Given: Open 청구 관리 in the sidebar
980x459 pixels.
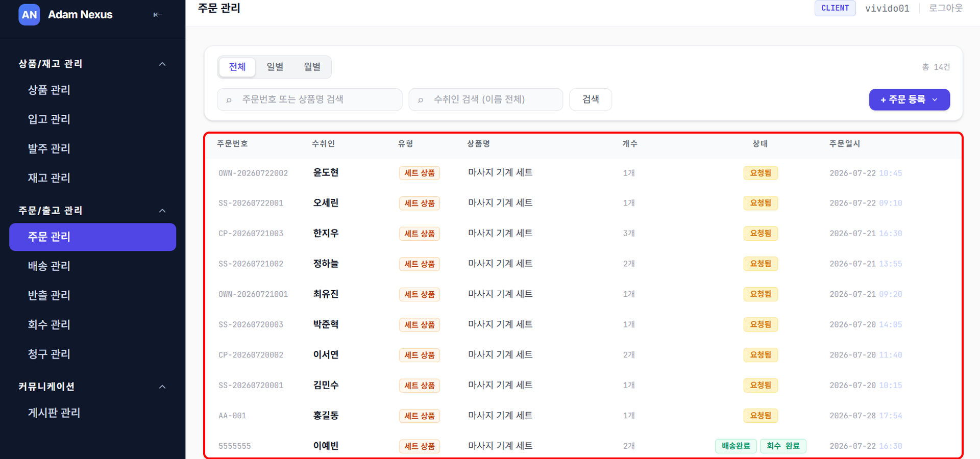Looking at the screenshot, I should point(49,354).
